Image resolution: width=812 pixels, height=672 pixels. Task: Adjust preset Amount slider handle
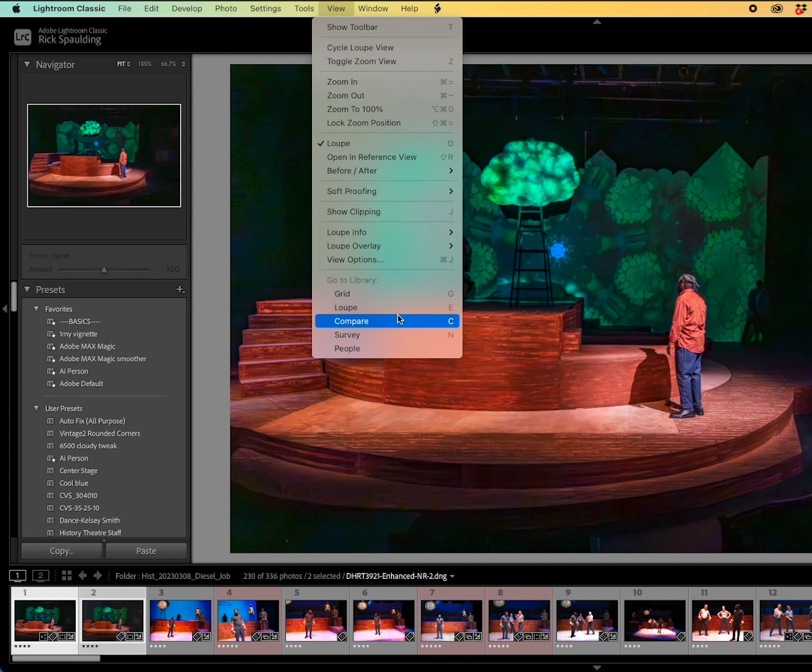click(104, 270)
